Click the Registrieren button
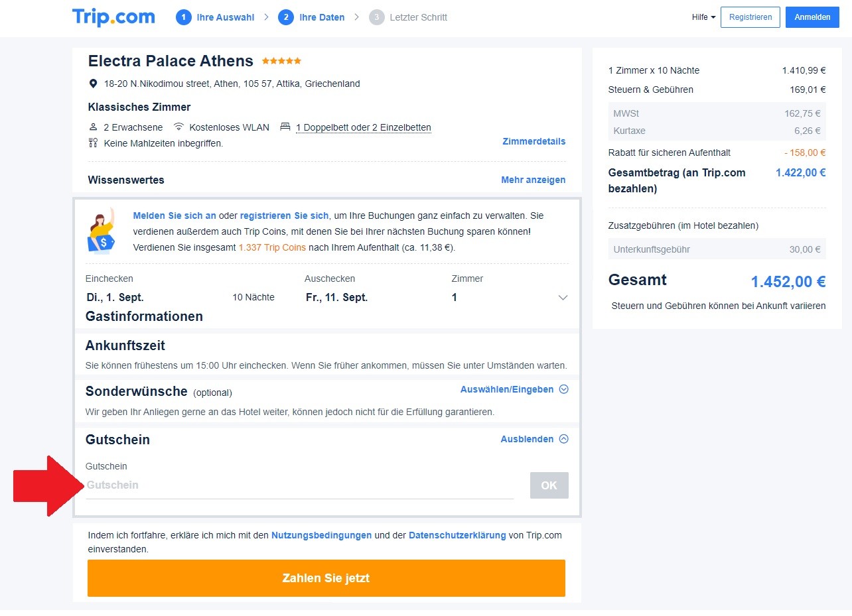 pos(750,17)
